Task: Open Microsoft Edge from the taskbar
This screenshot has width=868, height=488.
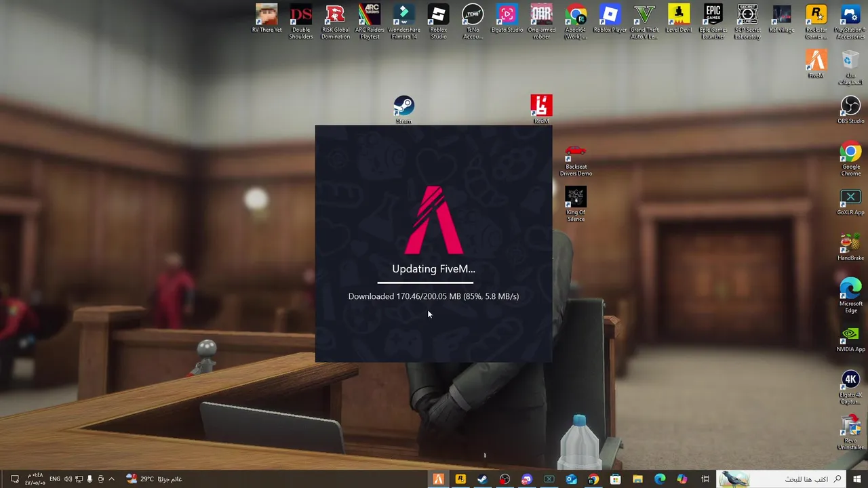Action: tap(660, 479)
